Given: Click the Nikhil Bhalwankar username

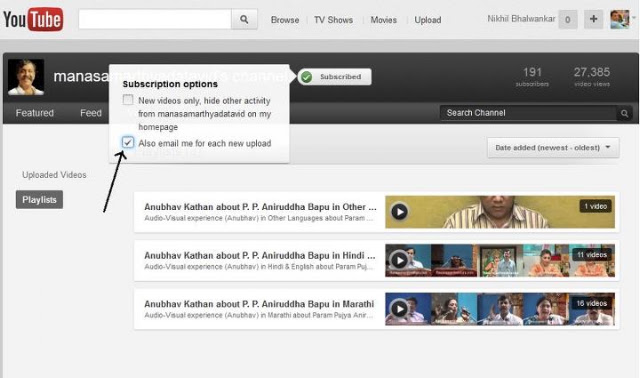Looking at the screenshot, I should tap(521, 19).
